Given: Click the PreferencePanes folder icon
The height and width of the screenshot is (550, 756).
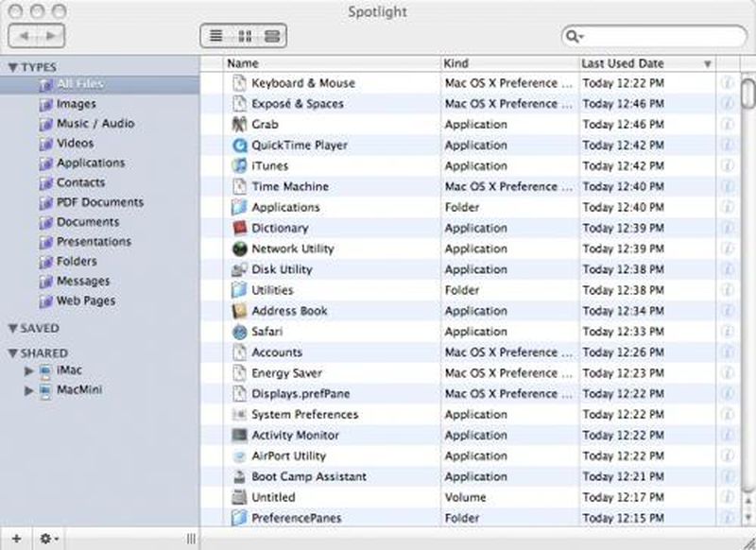Looking at the screenshot, I should tap(239, 518).
